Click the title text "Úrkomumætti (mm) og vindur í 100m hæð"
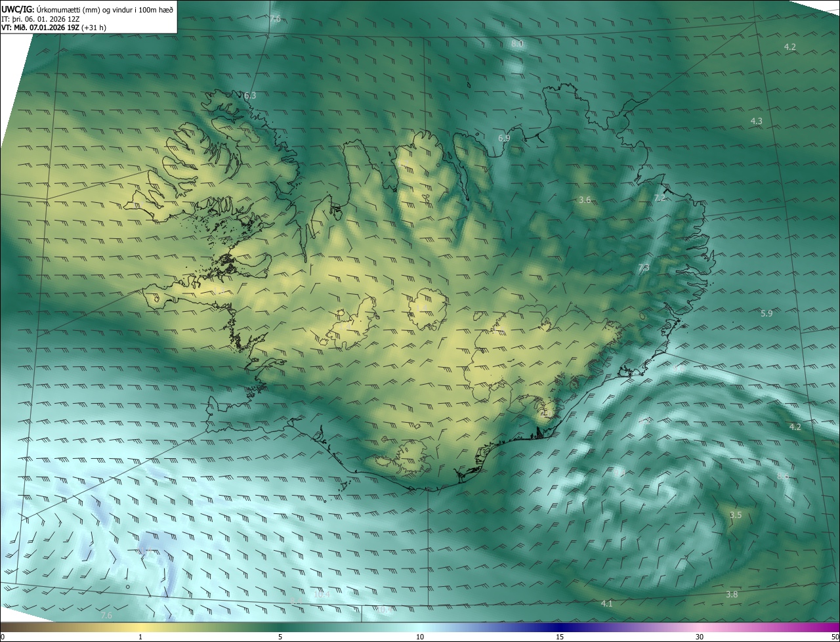Image resolution: width=840 pixels, height=642 pixels. pyautogui.click(x=103, y=9)
